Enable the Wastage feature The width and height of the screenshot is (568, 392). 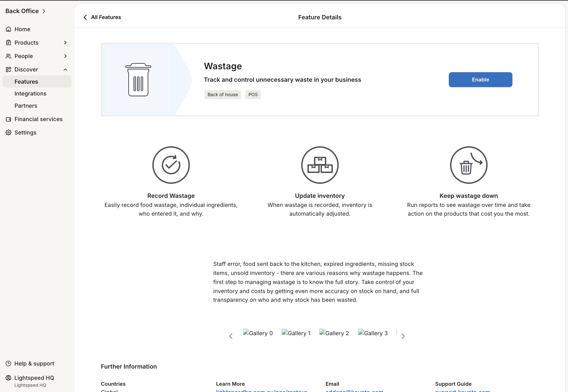(480, 80)
